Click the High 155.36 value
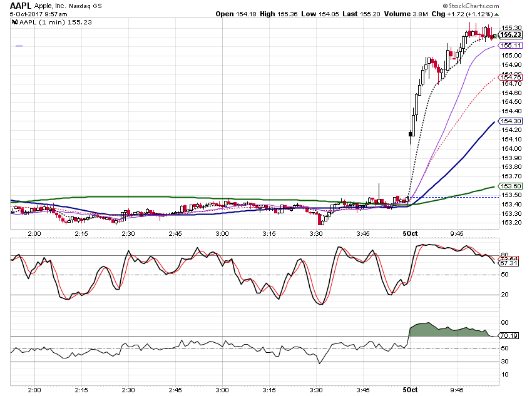The width and height of the screenshot is (532, 396). point(279,14)
